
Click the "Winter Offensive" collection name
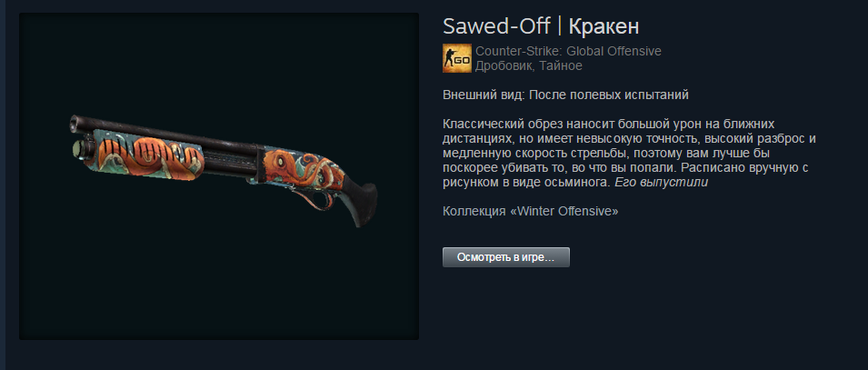(x=564, y=212)
